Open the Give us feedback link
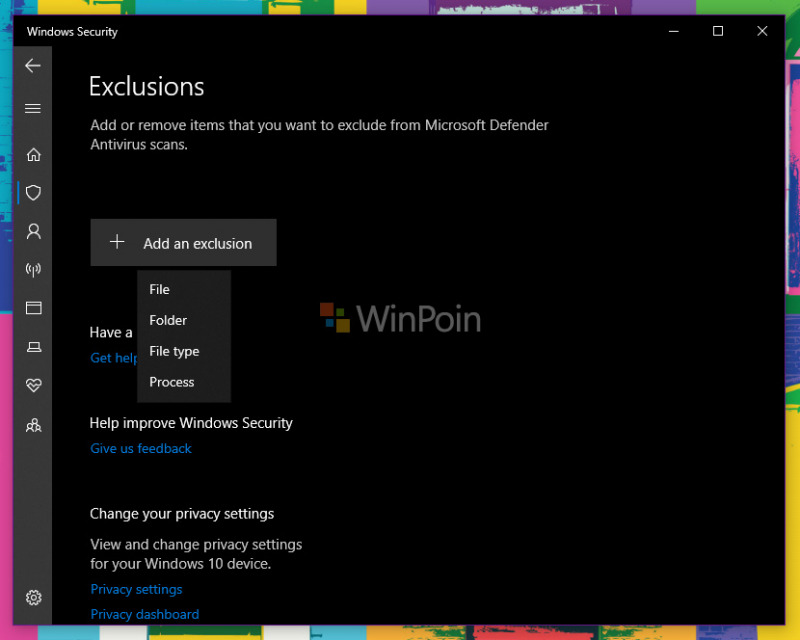Viewport: 800px width, 640px height. coord(141,448)
